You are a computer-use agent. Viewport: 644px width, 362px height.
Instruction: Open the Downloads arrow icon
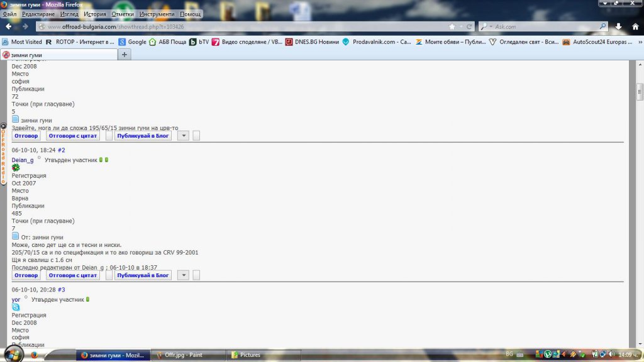tap(619, 26)
